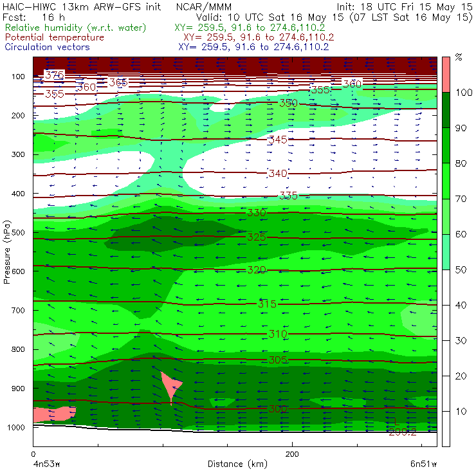Click the '500' pressure axis tick label
The width and height of the screenshot is (476, 476).
[x=18, y=232]
